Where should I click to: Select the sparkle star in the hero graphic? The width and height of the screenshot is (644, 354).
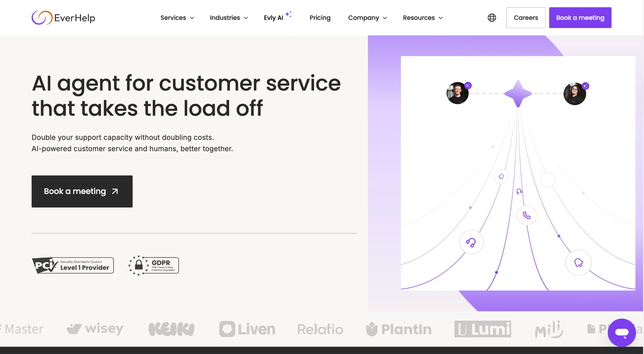tap(519, 93)
